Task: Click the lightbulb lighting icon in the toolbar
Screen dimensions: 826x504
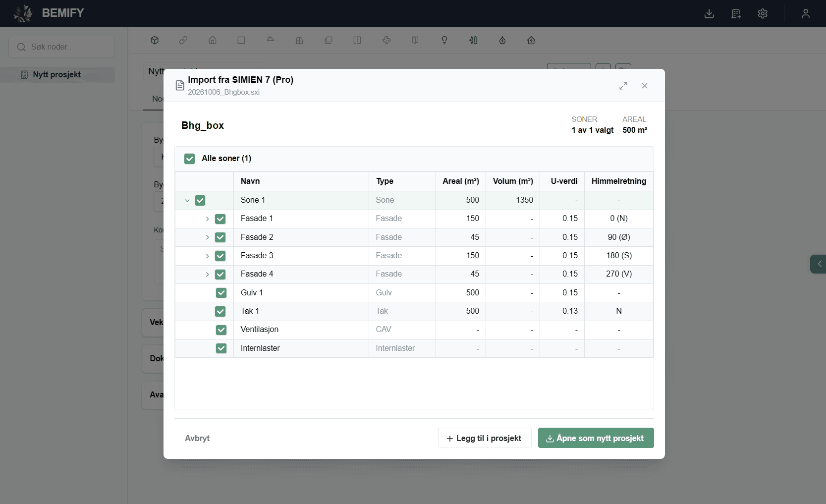Action: tap(444, 40)
